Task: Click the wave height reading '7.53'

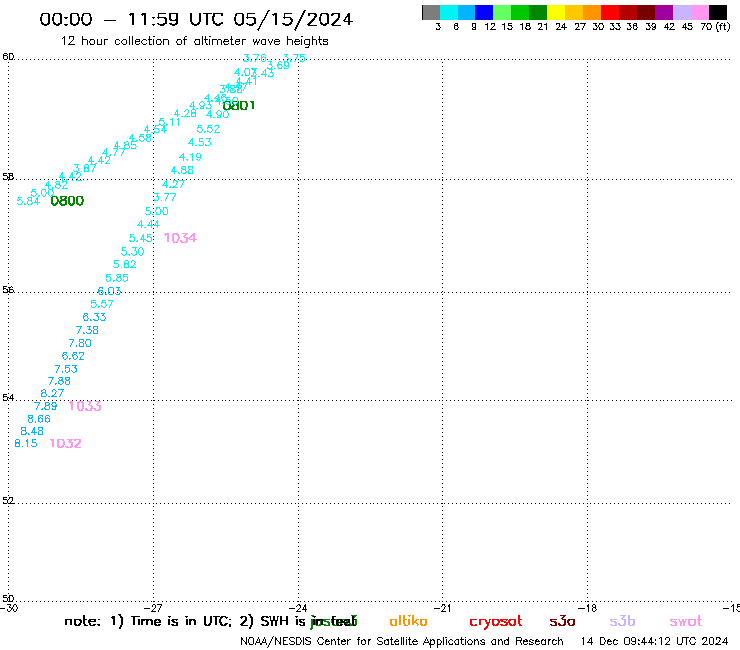Action: [66, 369]
